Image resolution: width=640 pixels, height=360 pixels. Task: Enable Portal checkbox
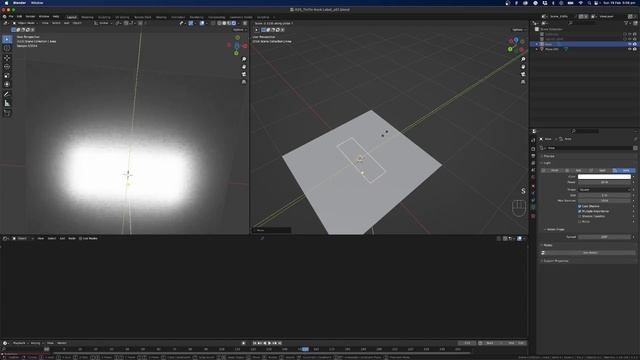580,221
